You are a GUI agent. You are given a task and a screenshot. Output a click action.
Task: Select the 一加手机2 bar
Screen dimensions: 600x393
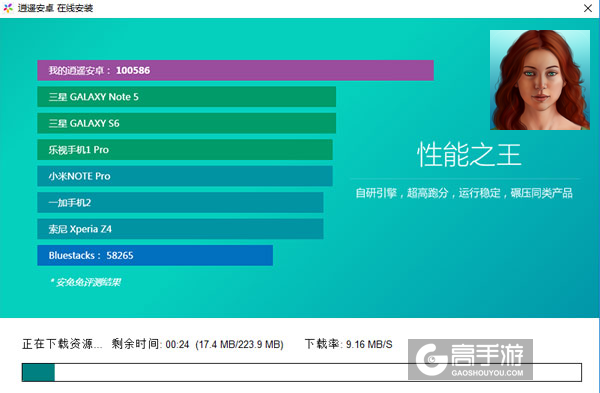(180, 202)
